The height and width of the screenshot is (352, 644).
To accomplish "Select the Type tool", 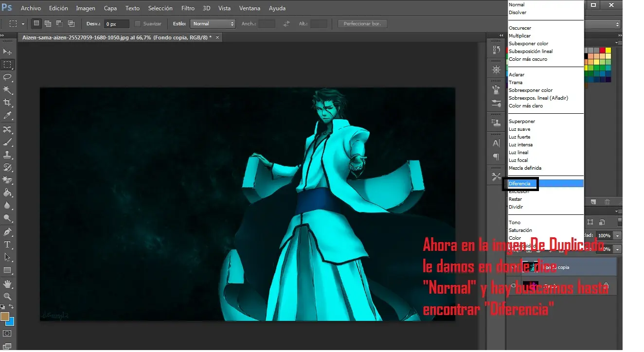I will [x=7, y=245].
